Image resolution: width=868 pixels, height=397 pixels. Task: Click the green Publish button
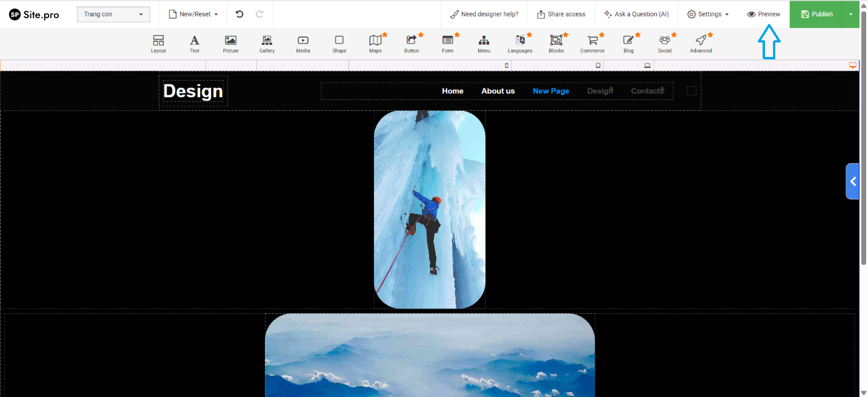[x=816, y=14]
